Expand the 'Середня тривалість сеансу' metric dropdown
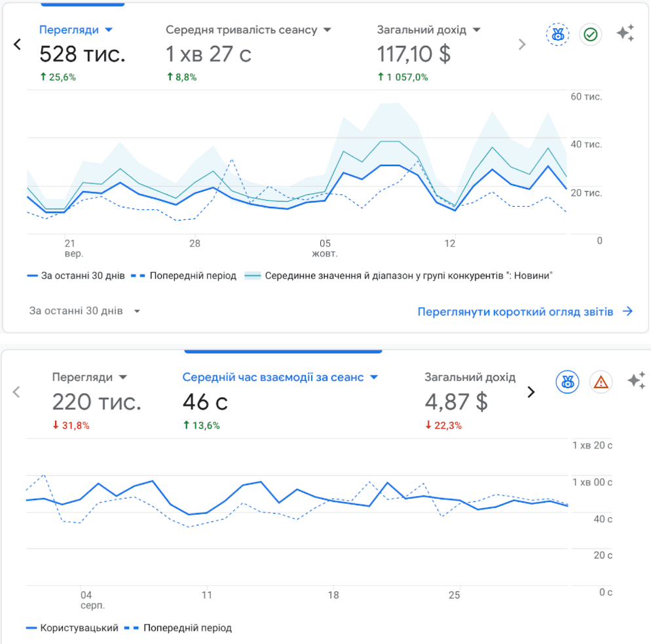 point(327,30)
